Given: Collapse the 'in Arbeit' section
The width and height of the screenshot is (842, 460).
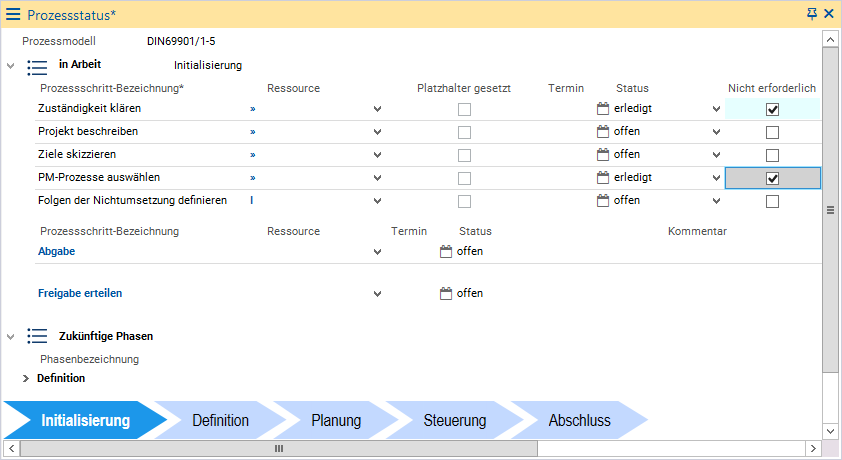Looking at the screenshot, I should [10, 66].
